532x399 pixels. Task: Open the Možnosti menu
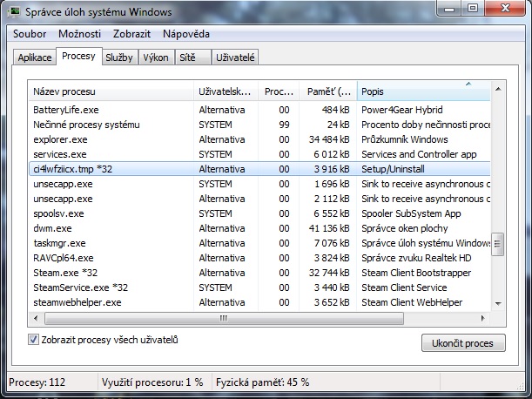[80, 34]
